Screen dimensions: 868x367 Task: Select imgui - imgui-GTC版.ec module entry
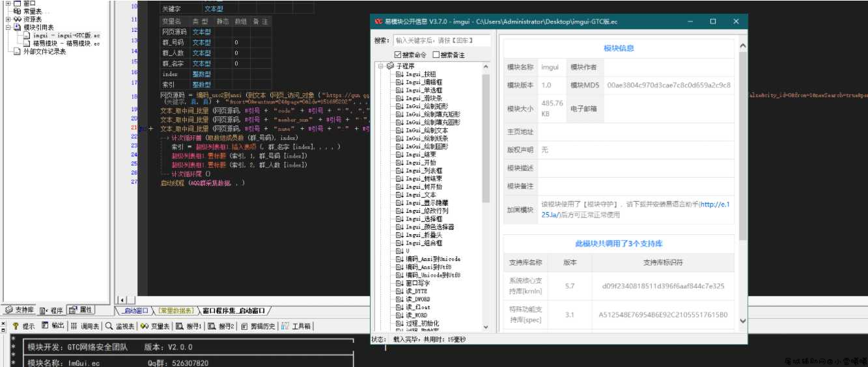(x=66, y=36)
